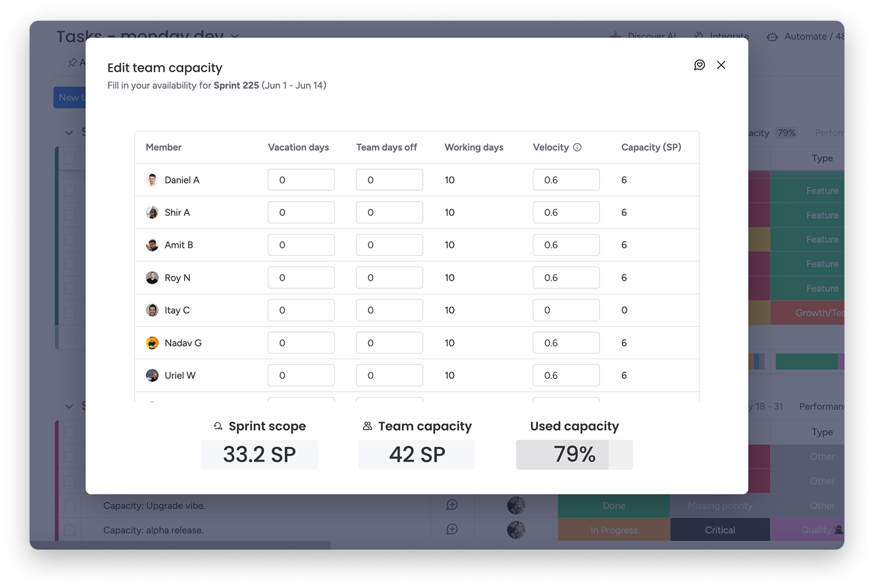Click the Growth/Tes type cell in background
This screenshot has width=874, height=588.
click(807, 313)
